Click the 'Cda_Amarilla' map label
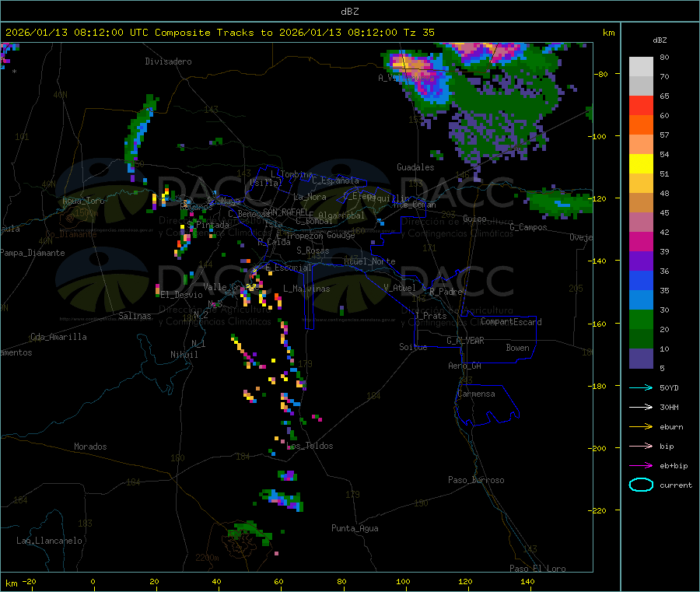This screenshot has height=592, width=700. pyautogui.click(x=58, y=337)
